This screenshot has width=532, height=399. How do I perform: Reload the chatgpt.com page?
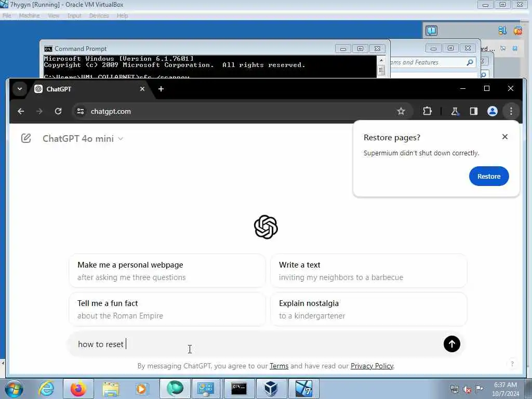pyautogui.click(x=58, y=111)
